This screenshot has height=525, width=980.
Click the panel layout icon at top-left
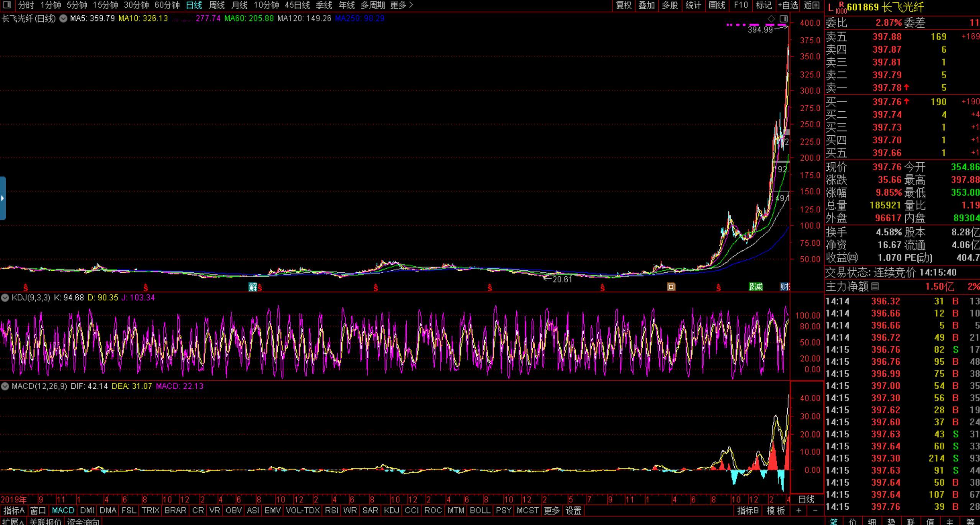[7, 5]
